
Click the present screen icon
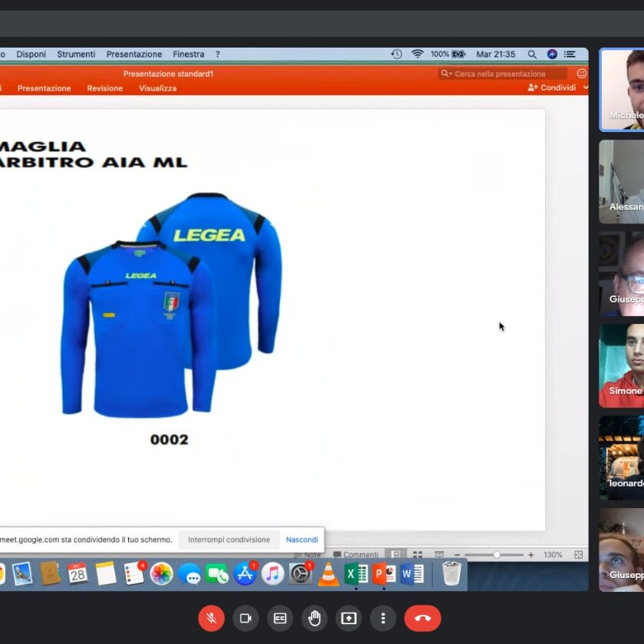349,618
